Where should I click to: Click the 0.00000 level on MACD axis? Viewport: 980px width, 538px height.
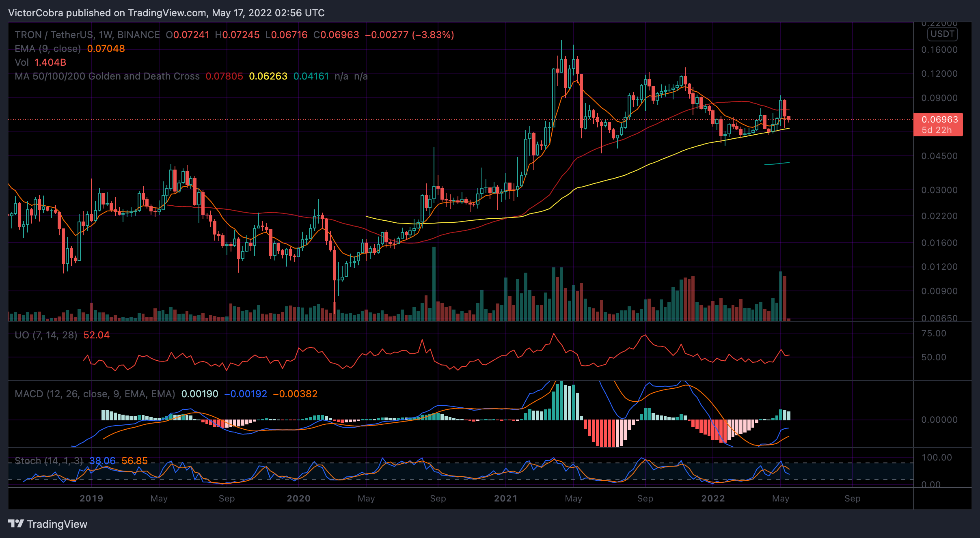point(939,420)
